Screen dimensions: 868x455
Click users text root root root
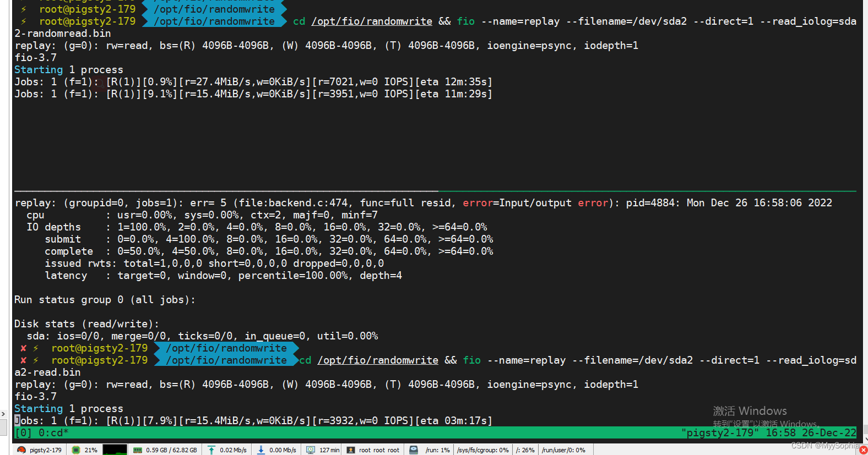[379, 450]
